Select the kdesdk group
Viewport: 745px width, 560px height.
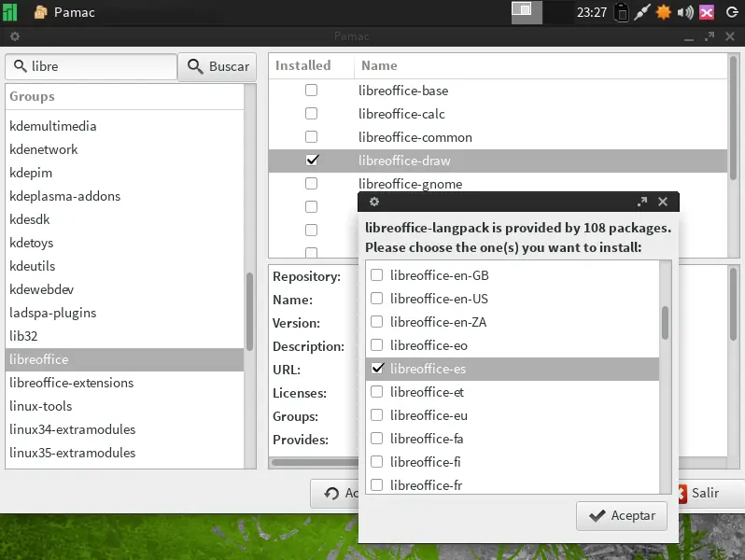pyautogui.click(x=124, y=219)
